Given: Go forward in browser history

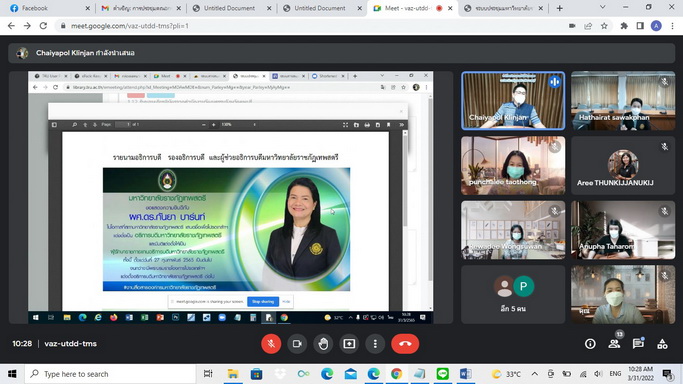Looking at the screenshot, I should pos(27,26).
